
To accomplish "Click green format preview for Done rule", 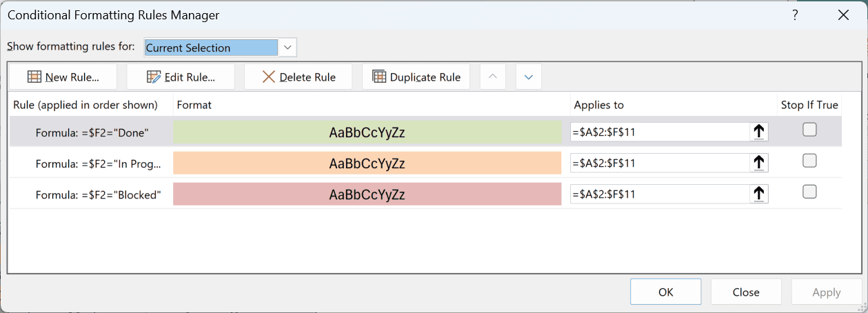I will 367,132.
